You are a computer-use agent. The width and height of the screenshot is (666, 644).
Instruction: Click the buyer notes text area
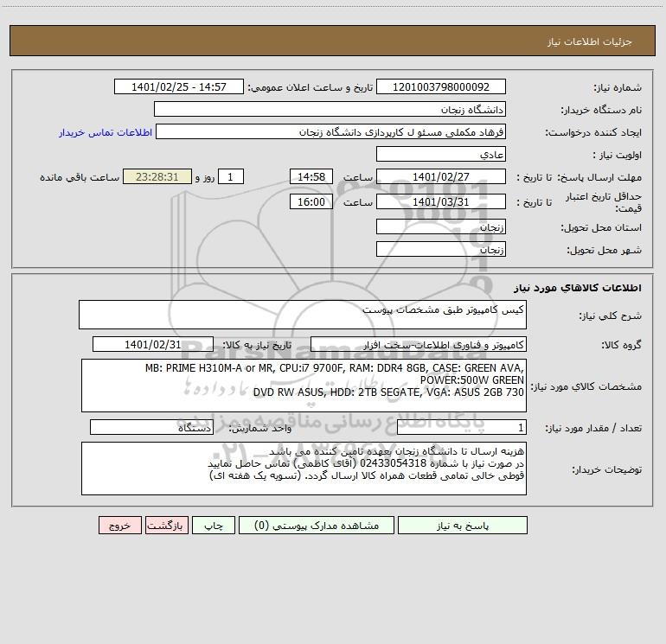304,469
